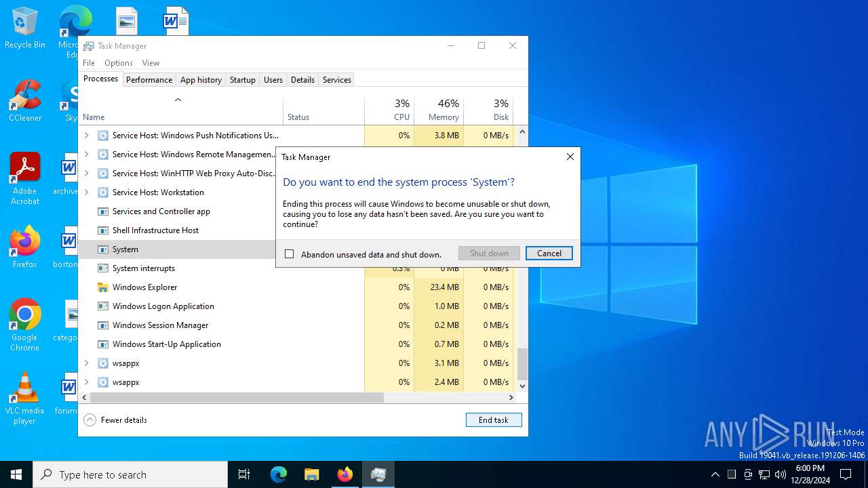
Task: Switch to the Performance tab
Action: [x=149, y=80]
